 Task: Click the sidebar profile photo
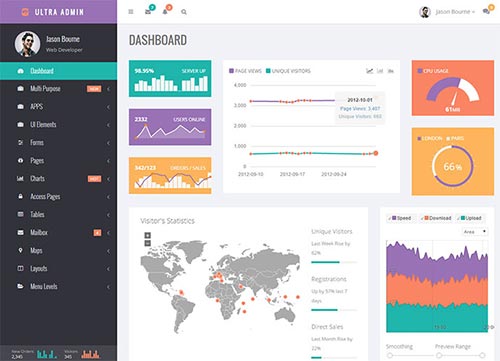(x=27, y=44)
